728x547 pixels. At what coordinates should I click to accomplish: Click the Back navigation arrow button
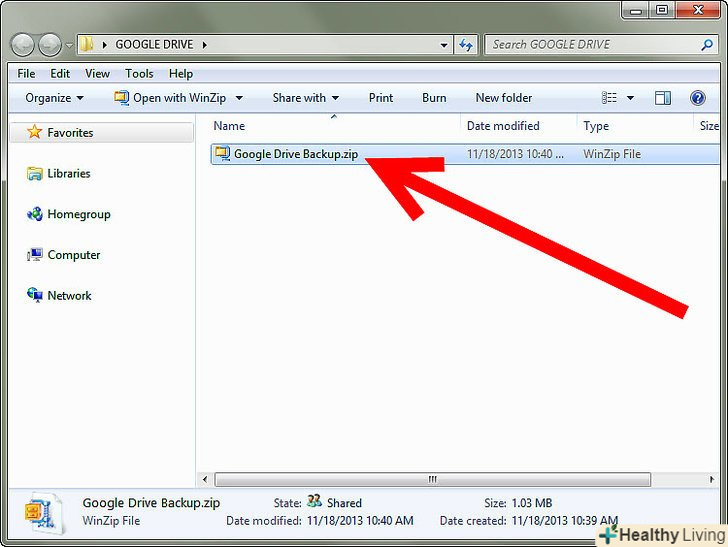[x=22, y=45]
